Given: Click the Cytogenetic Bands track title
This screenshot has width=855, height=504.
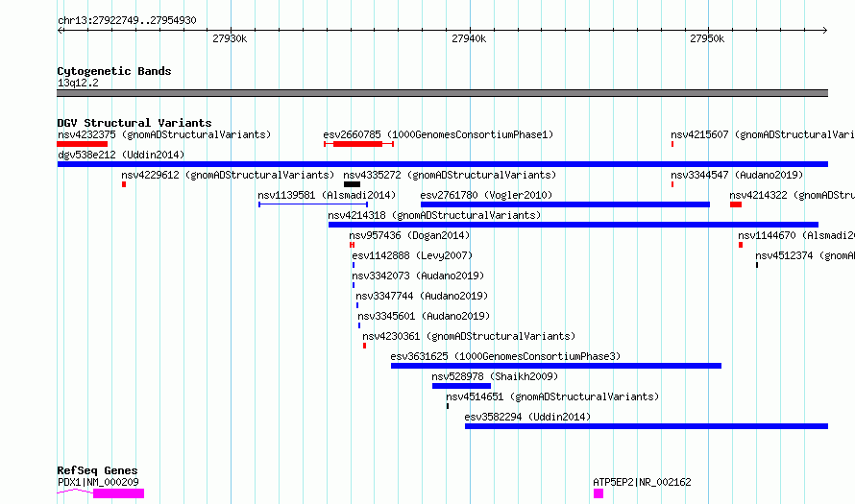Looking at the screenshot, I should [114, 71].
